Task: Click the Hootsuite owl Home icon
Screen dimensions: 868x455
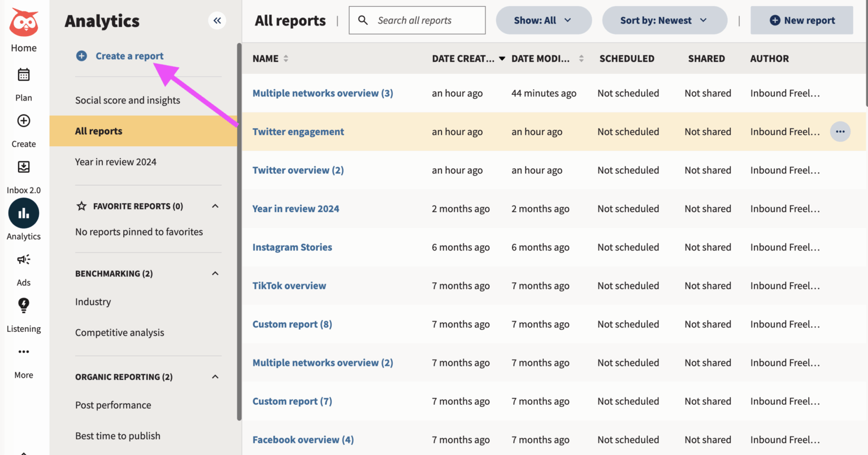Action: [x=24, y=23]
